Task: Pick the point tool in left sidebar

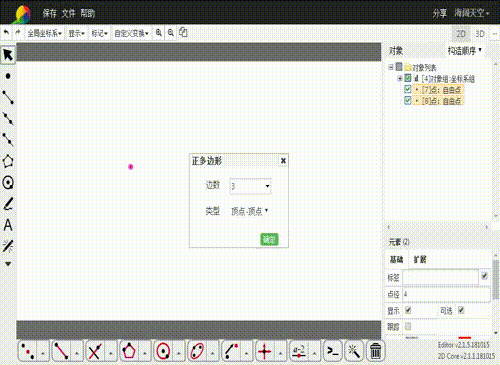Action: pyautogui.click(x=8, y=76)
